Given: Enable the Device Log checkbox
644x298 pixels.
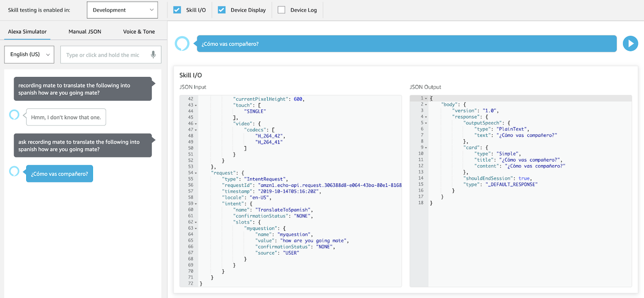Looking at the screenshot, I should coord(281,10).
